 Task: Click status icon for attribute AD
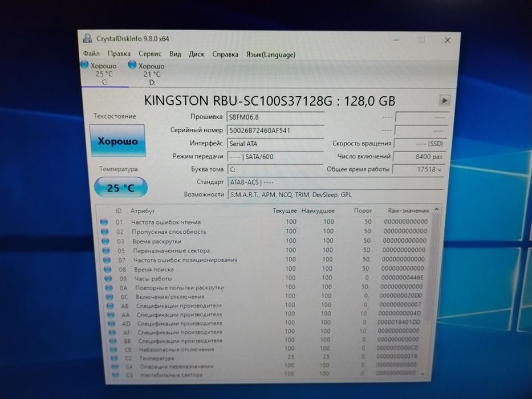click(111, 323)
